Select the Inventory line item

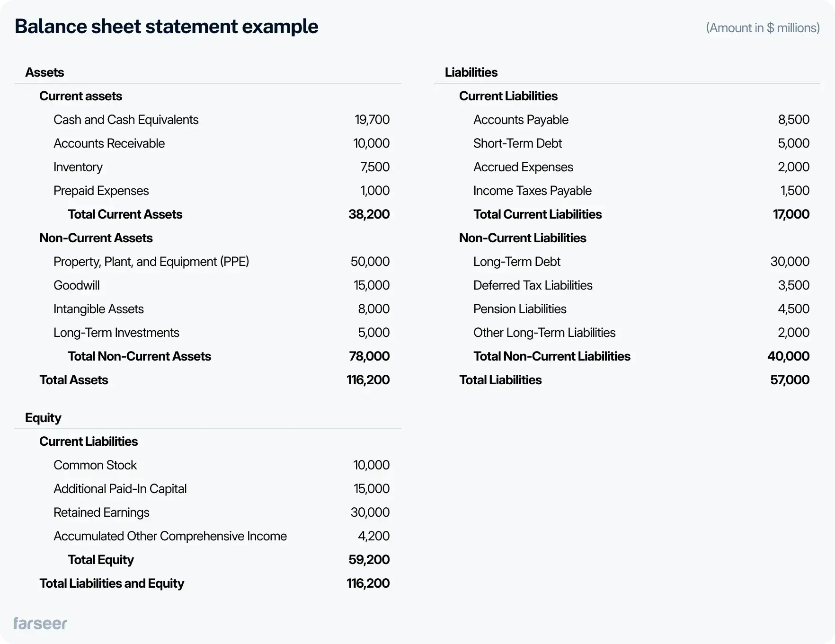click(78, 167)
